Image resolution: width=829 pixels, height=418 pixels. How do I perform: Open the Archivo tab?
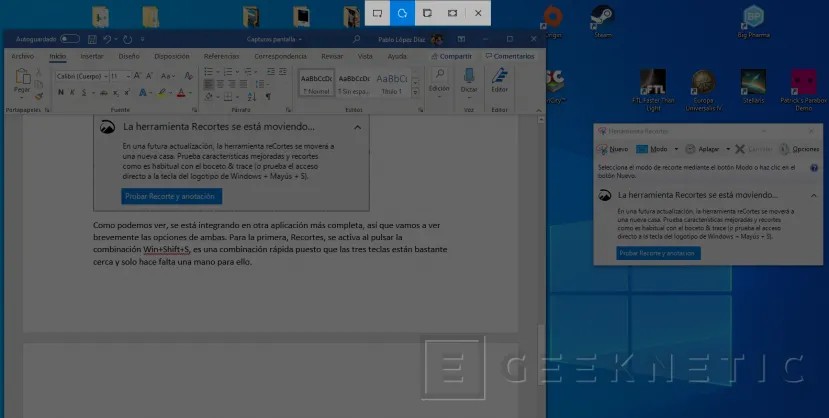[x=23, y=56]
